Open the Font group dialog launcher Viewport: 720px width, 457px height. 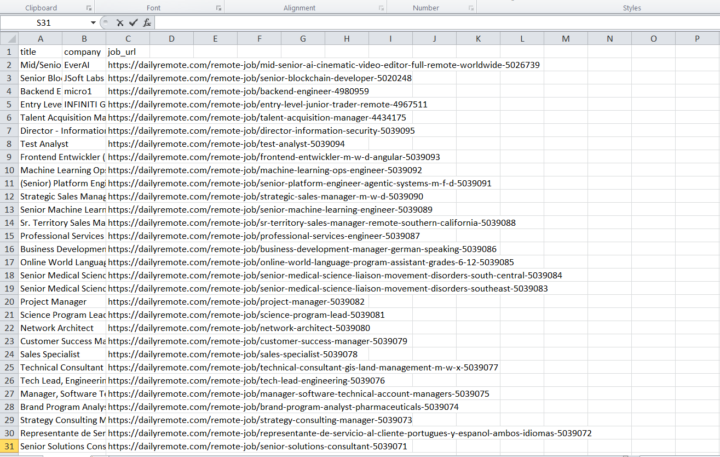(219, 8)
